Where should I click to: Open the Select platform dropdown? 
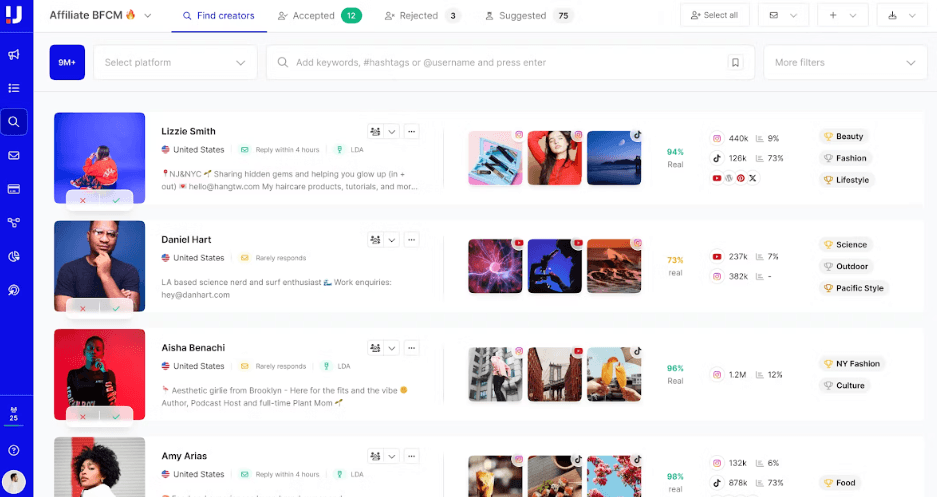(175, 62)
